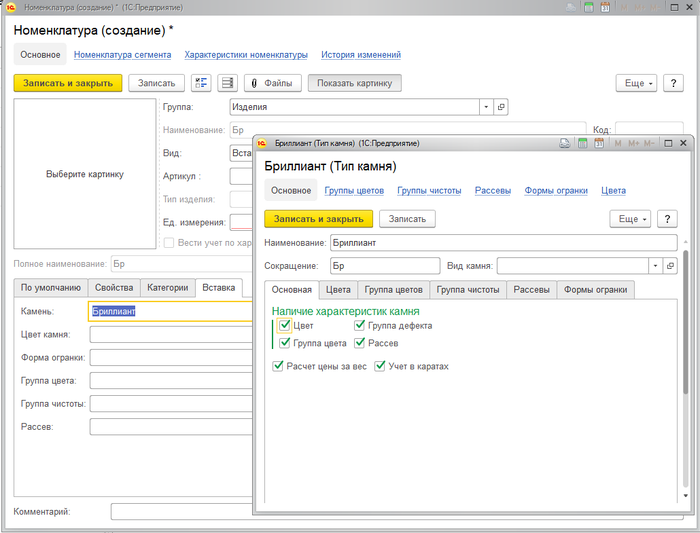Open the Вид камня dropdown list
Image resolution: width=700 pixels, height=533 pixels.
click(655, 266)
